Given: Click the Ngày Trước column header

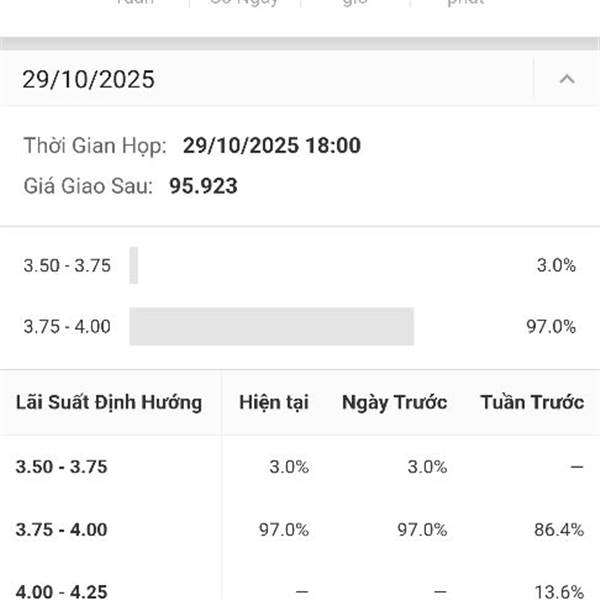Looking at the screenshot, I should pos(395,402).
